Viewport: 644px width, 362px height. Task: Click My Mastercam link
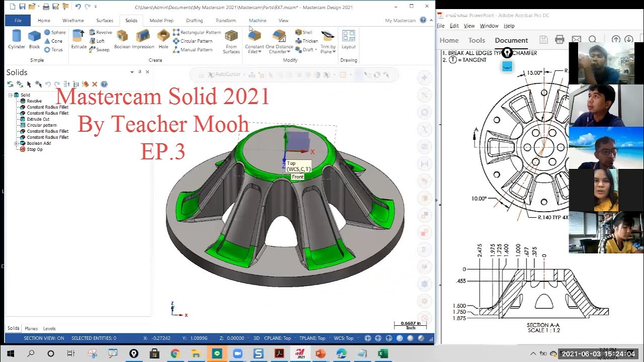pos(400,21)
